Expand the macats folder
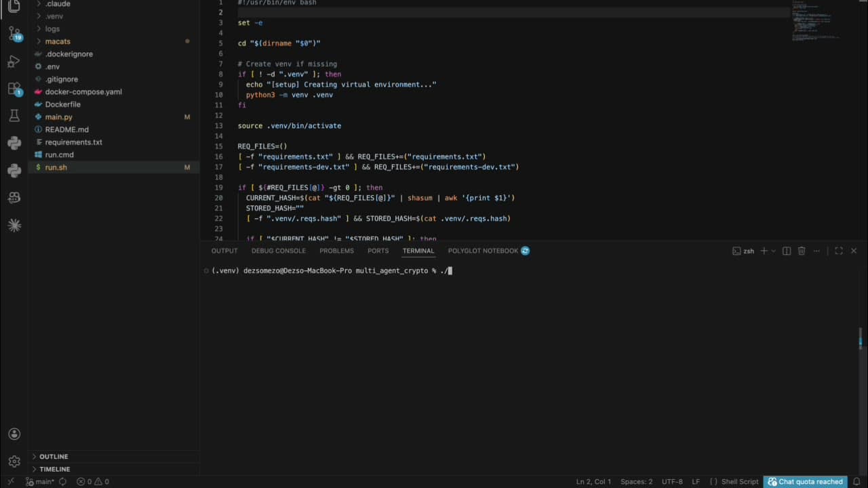Viewport: 868px width, 488px height. pyautogui.click(x=58, y=41)
